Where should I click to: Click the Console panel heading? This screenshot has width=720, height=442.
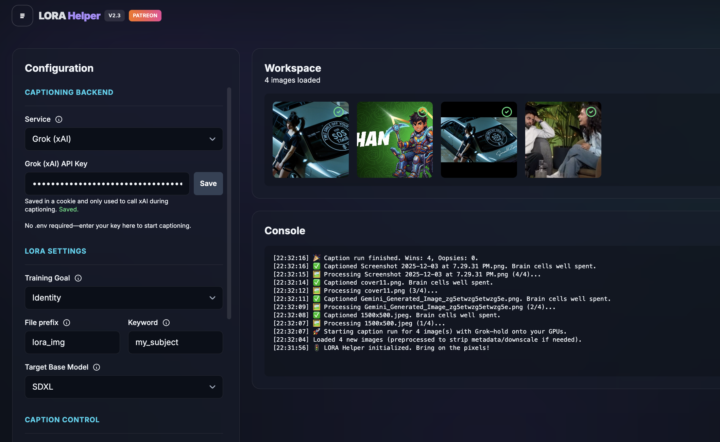click(285, 231)
